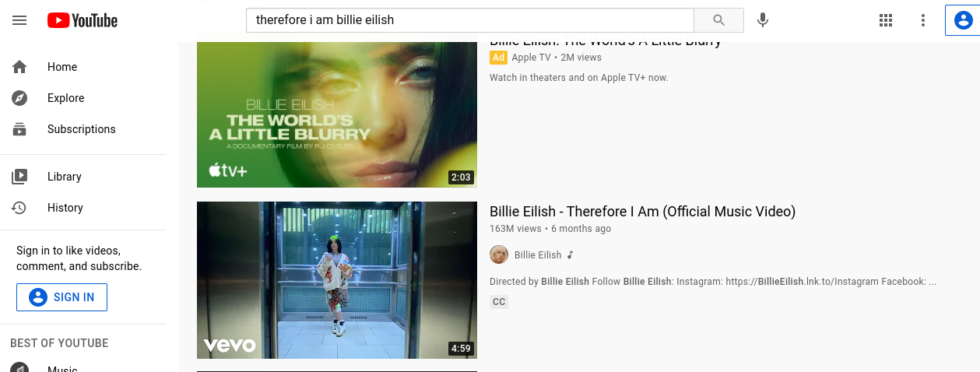Viewport: 980px width, 372px height.
Task: Open Billie Eilish channel name link
Action: [x=538, y=254]
